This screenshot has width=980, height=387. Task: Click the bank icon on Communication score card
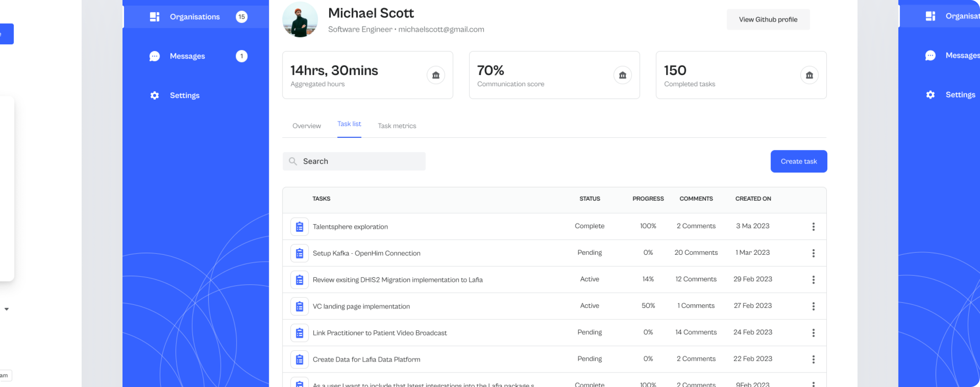click(x=623, y=75)
